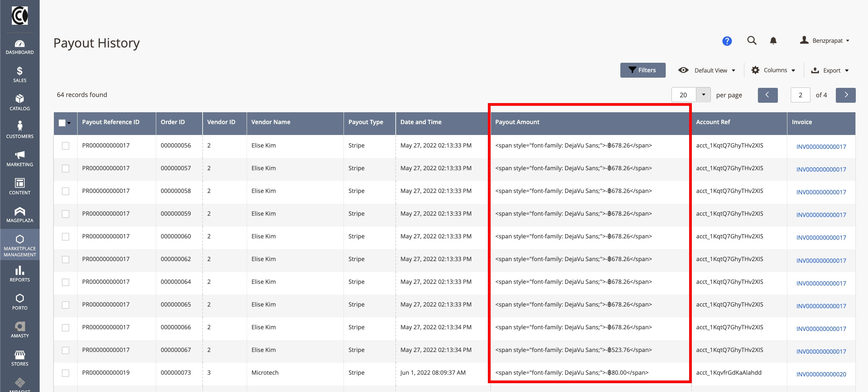Open the Export options menu
This screenshot has width=868, height=392.
[x=829, y=70]
